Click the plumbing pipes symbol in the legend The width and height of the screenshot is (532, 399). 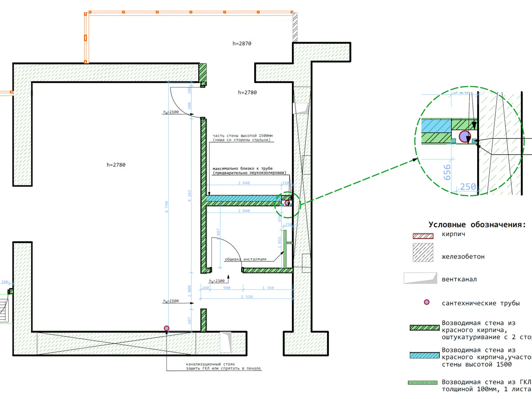pos(427,302)
